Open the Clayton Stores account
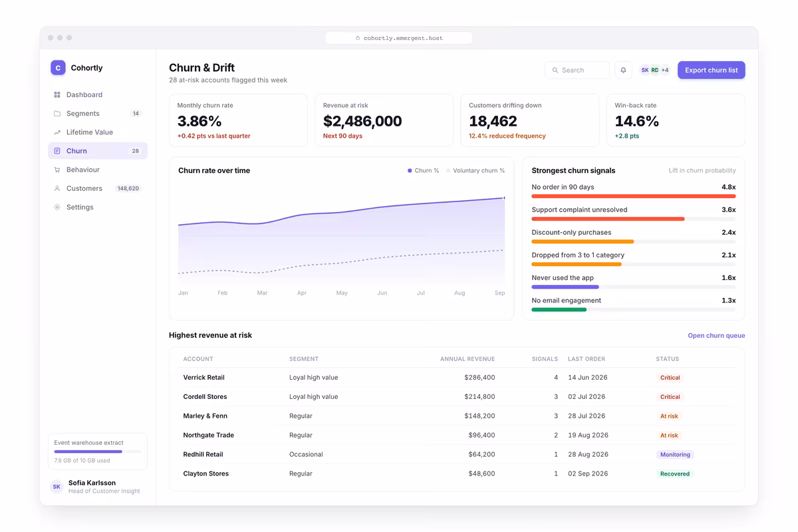The image size is (798, 532). tap(205, 474)
